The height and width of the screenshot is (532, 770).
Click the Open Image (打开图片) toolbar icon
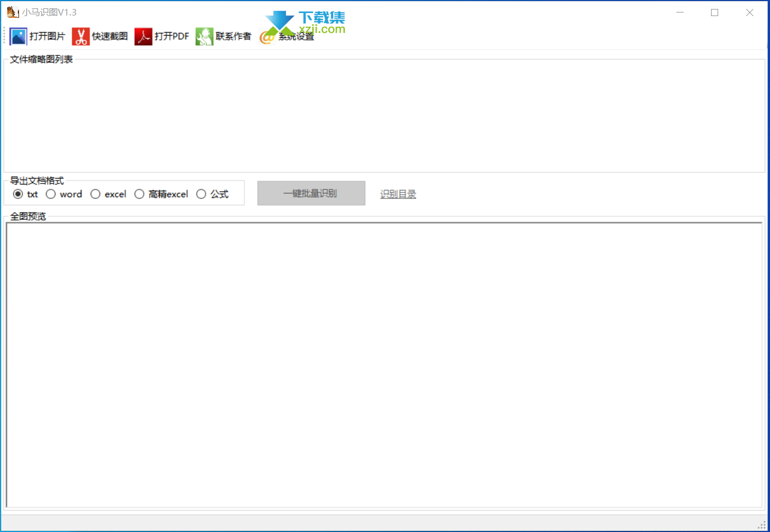click(x=18, y=36)
